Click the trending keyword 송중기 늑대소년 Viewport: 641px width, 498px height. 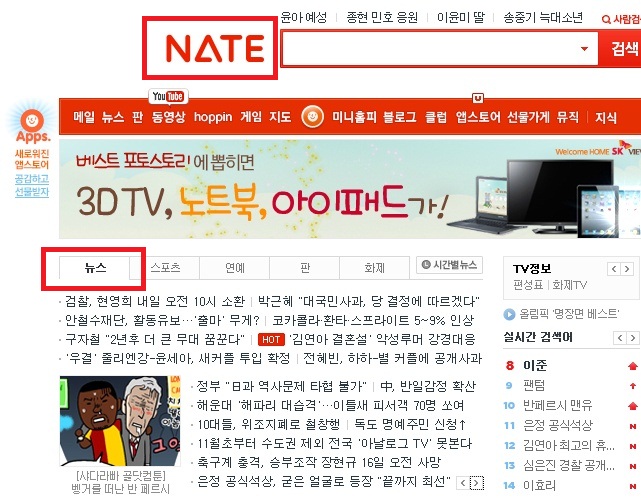543,17
